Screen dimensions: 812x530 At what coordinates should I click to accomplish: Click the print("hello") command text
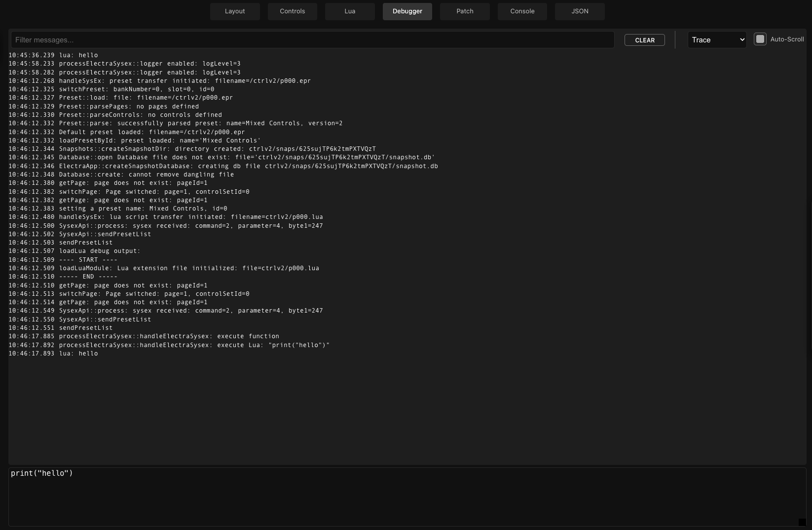point(42,473)
